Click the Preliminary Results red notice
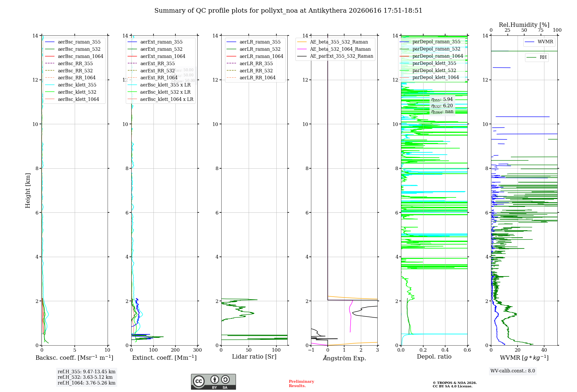The height and width of the screenshot is (392, 577). tap(301, 384)
